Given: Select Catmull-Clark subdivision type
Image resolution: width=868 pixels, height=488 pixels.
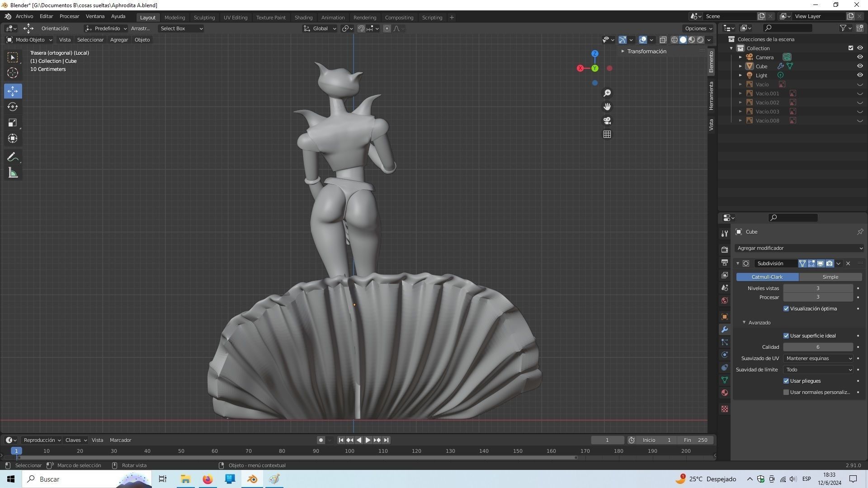Looking at the screenshot, I should (x=767, y=277).
